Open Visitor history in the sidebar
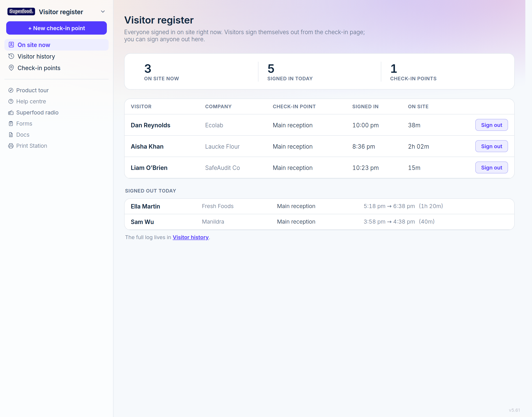The height and width of the screenshot is (417, 532). click(56, 56)
